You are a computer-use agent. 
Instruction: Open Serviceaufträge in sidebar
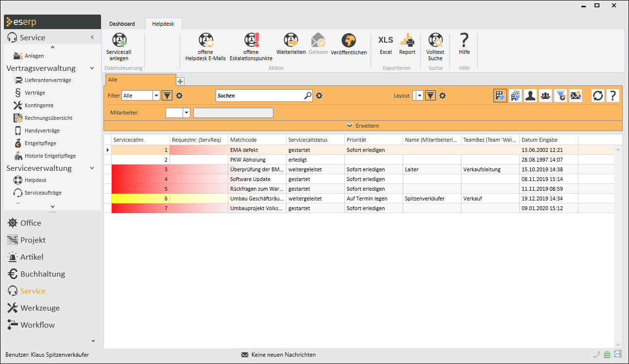pyautogui.click(x=43, y=193)
